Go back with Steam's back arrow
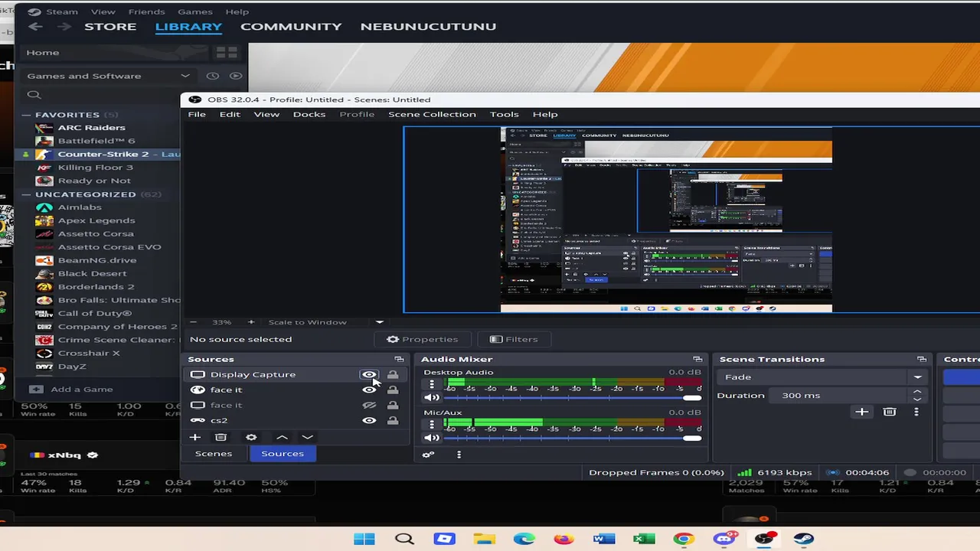 tap(35, 26)
